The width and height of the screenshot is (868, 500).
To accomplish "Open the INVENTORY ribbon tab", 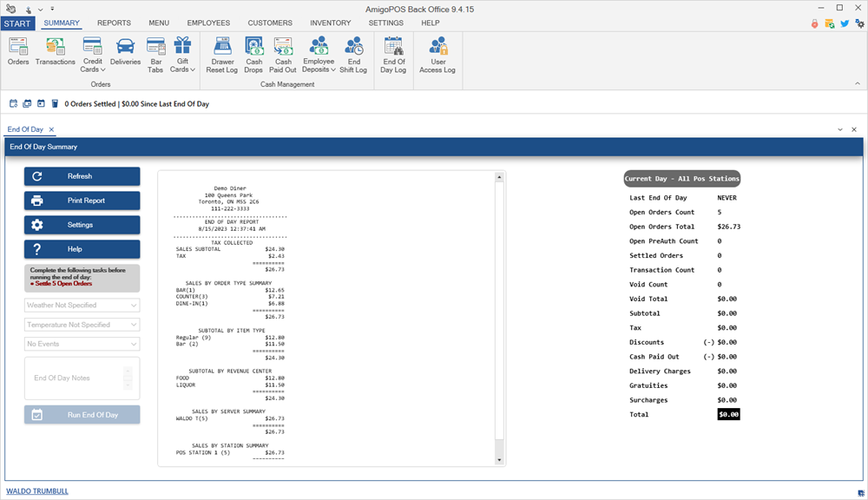I will pos(331,23).
